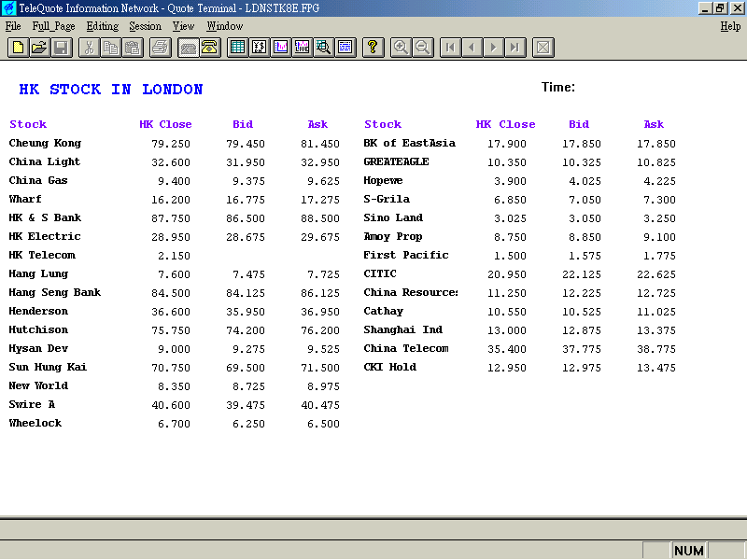
Task: Click the Cathay stock name
Action: pyautogui.click(x=384, y=312)
